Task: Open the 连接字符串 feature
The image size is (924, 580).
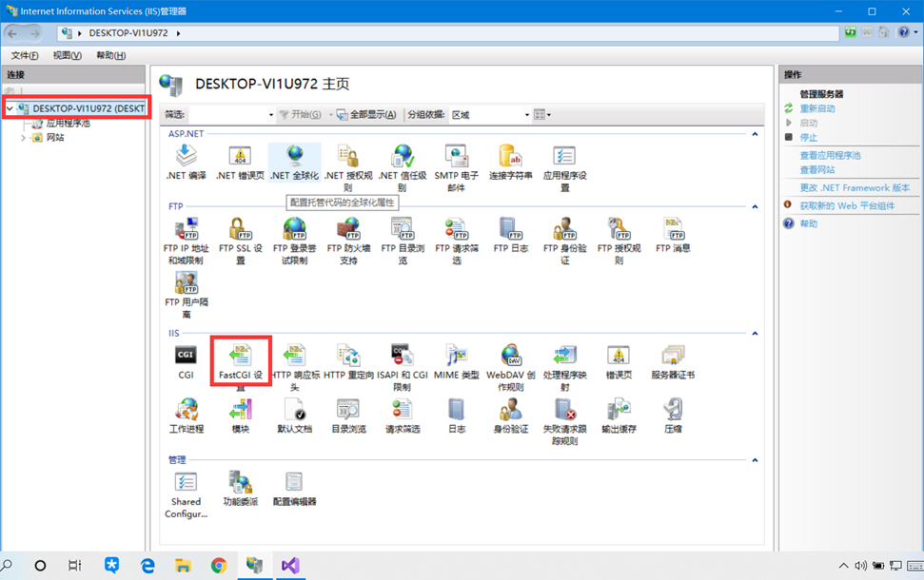Action: (510, 163)
